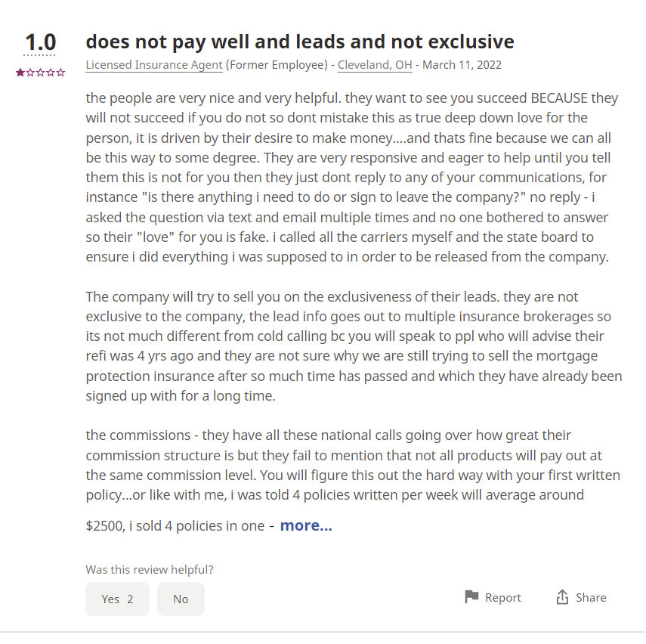Expand the review with the more... link
646x644 pixels.
pyautogui.click(x=306, y=525)
